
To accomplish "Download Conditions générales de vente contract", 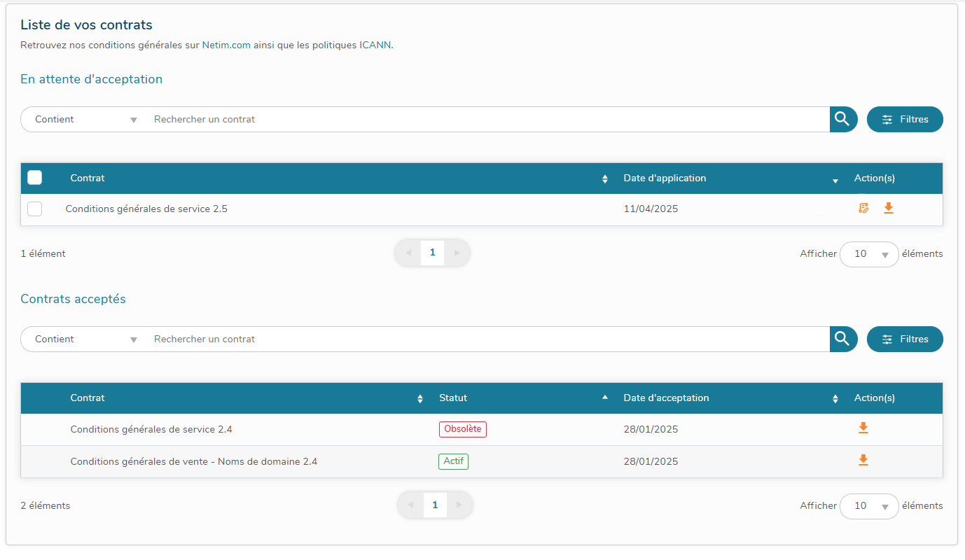I will [863, 460].
